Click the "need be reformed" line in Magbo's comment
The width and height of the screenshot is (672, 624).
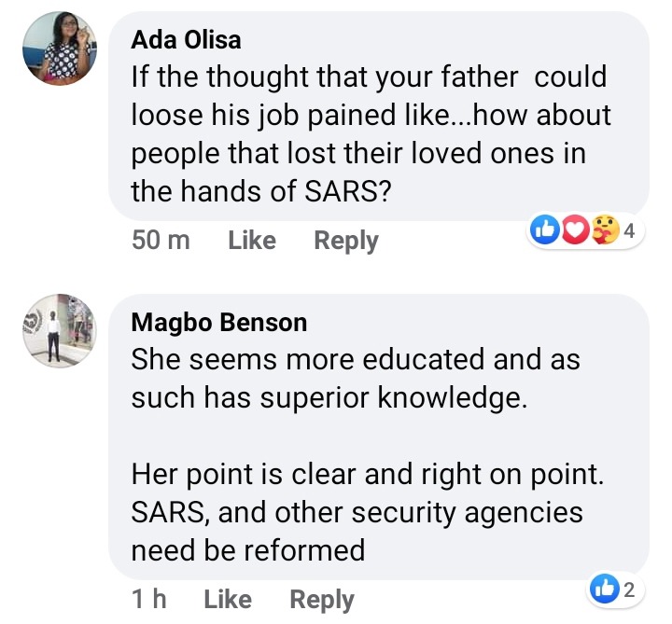(247, 550)
